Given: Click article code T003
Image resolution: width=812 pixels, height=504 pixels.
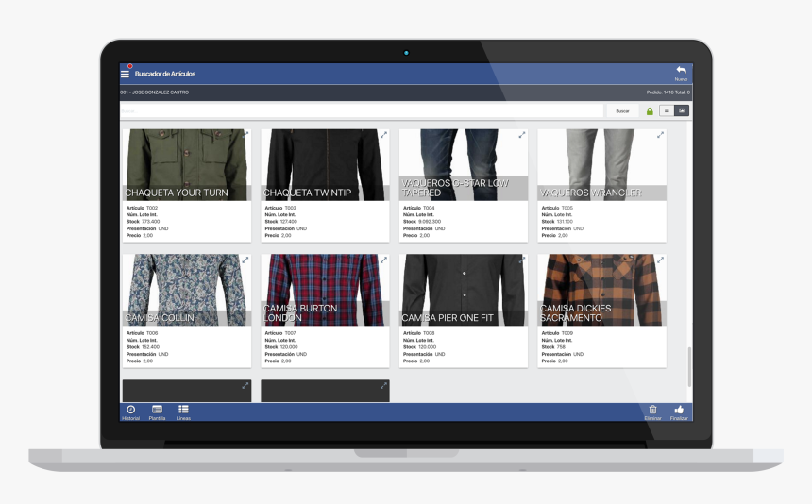Looking at the screenshot, I should pyautogui.click(x=290, y=208).
